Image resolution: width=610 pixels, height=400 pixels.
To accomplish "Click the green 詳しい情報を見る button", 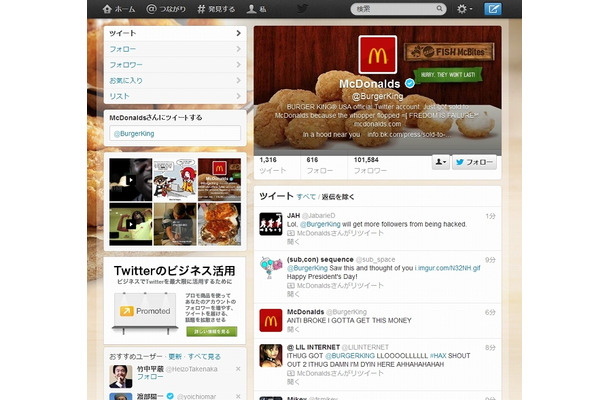I will (x=212, y=332).
